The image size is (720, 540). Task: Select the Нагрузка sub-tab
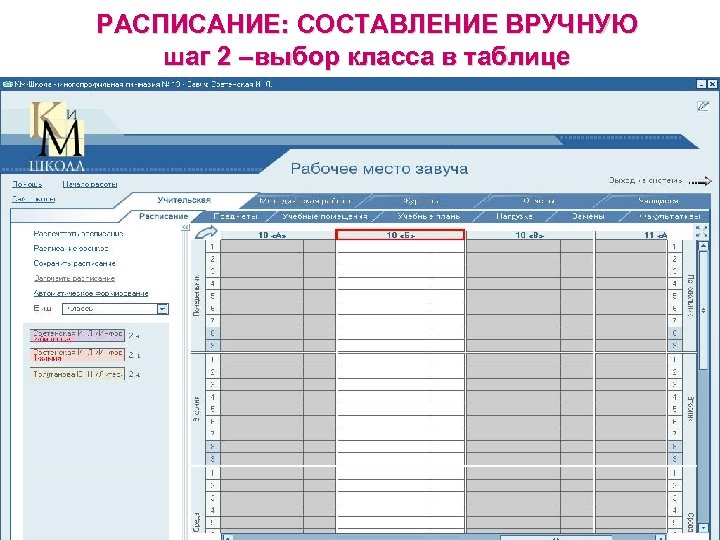[x=514, y=216]
